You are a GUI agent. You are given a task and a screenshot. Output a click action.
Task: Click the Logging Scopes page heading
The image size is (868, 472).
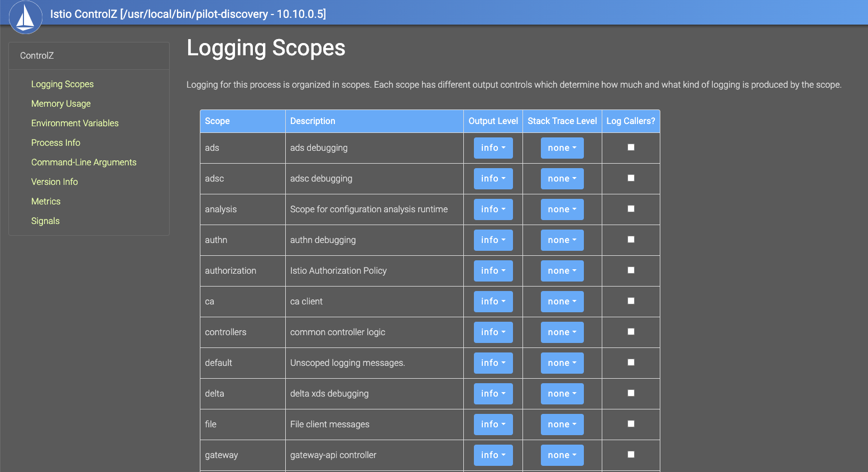[x=266, y=48]
